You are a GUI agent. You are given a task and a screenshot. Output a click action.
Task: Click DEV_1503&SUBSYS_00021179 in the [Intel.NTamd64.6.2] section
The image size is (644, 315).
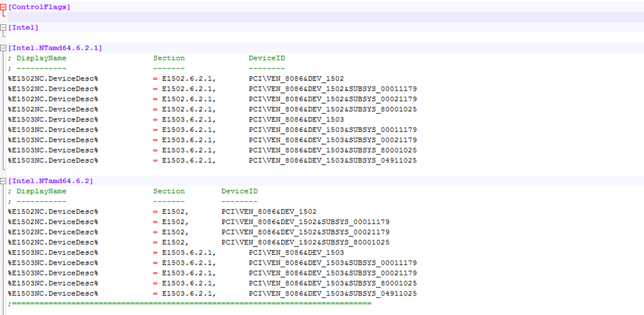pyautogui.click(x=333, y=274)
